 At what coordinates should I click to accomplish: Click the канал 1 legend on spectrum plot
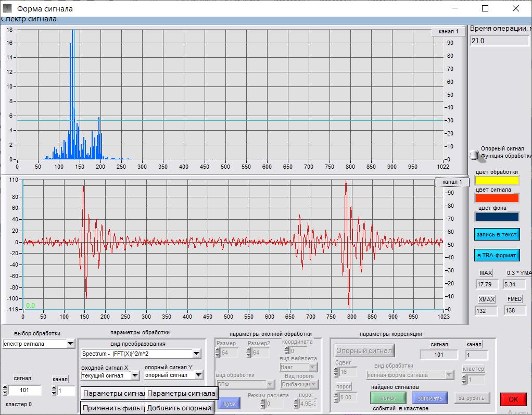coord(448,32)
